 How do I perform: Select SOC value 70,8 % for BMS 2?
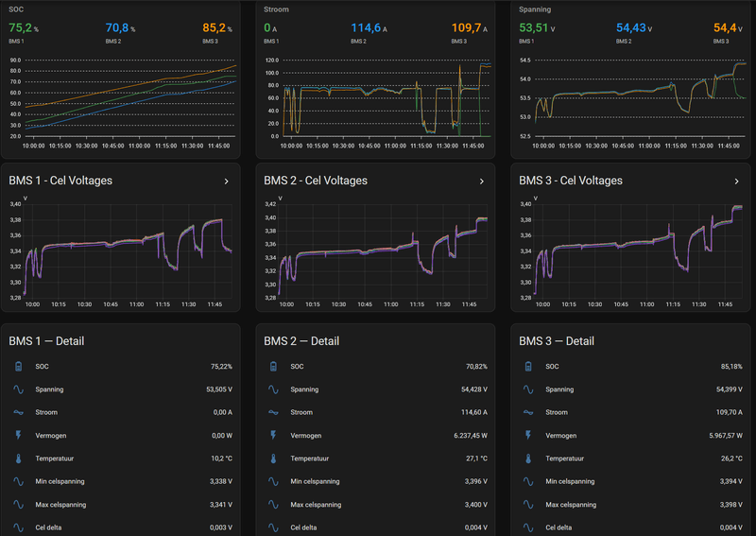121,28
